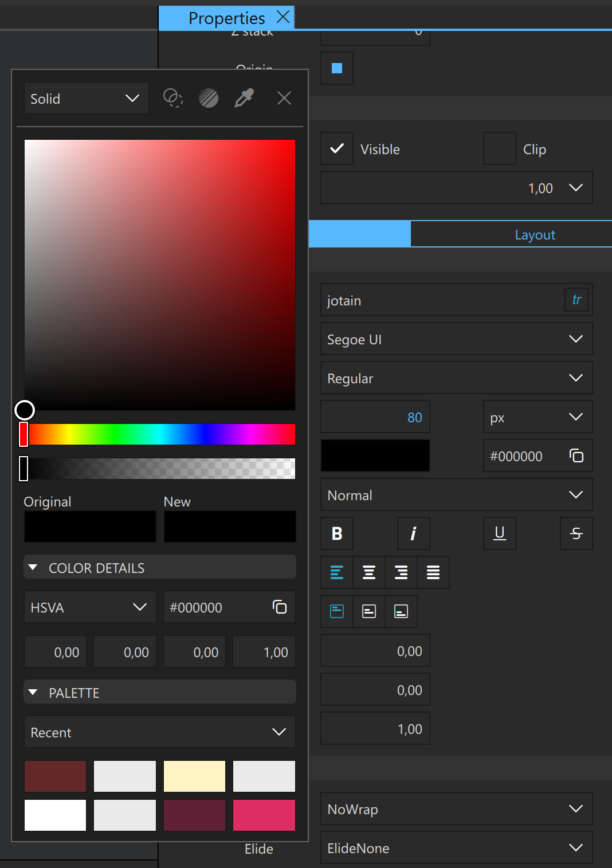Enable the Clip checkbox
Screen dimensions: 612x868
click(499, 148)
